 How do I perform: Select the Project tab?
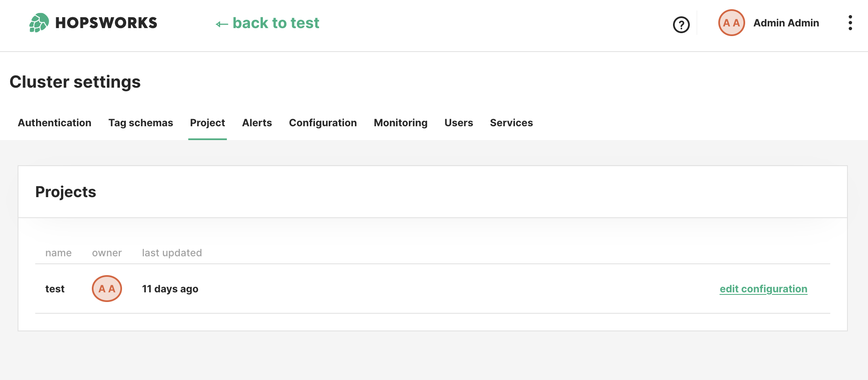click(207, 123)
